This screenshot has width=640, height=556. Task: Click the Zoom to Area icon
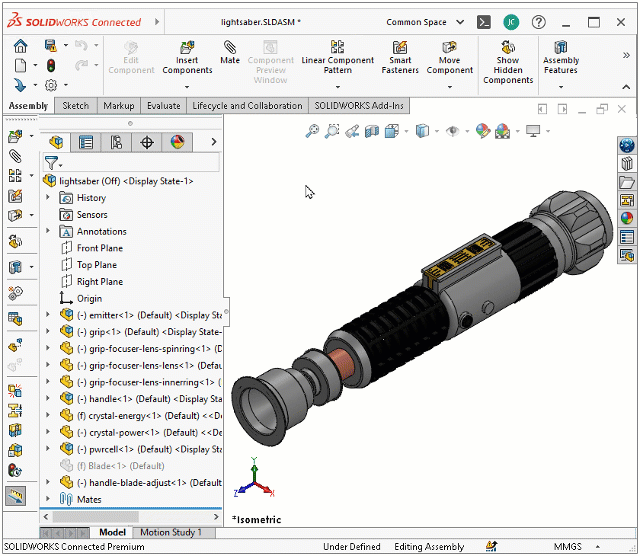332,131
